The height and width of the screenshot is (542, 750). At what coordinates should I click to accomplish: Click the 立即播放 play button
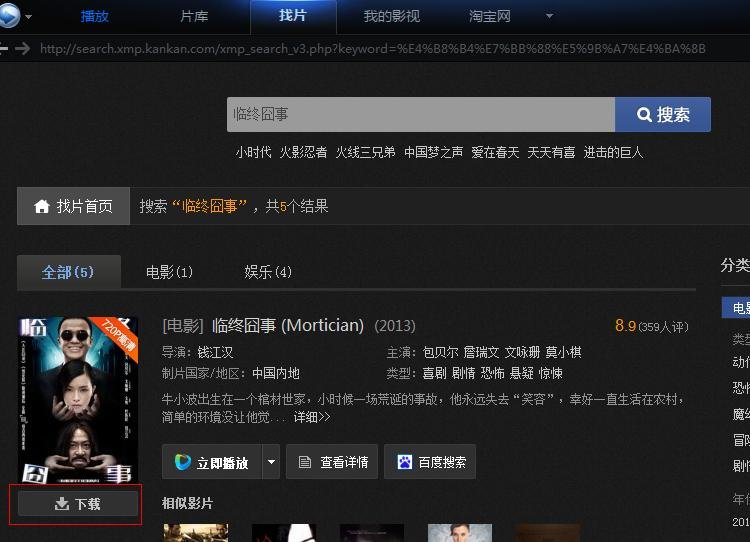212,462
